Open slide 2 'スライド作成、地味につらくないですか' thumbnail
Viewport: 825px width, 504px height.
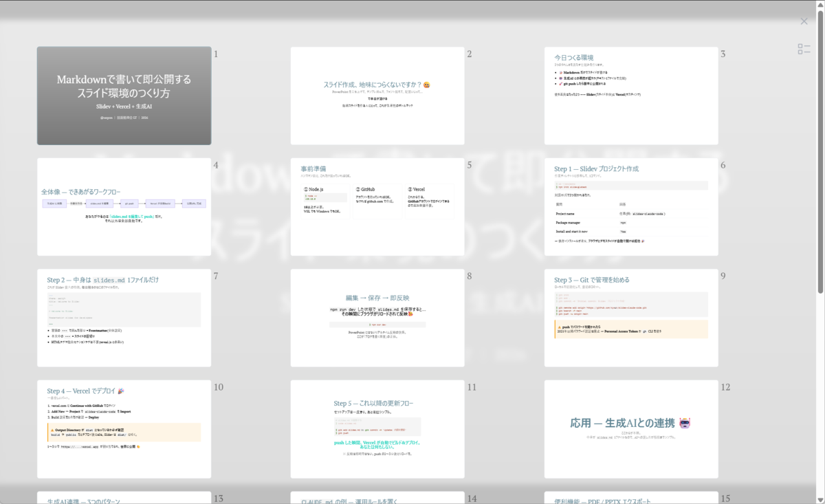click(x=377, y=96)
